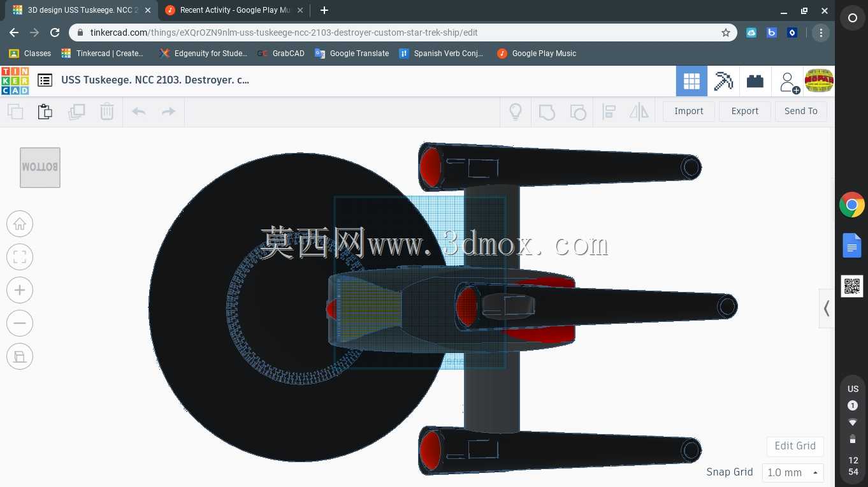Click the Duplicate and repeat icon
The width and height of the screenshot is (868, 487).
(x=76, y=112)
